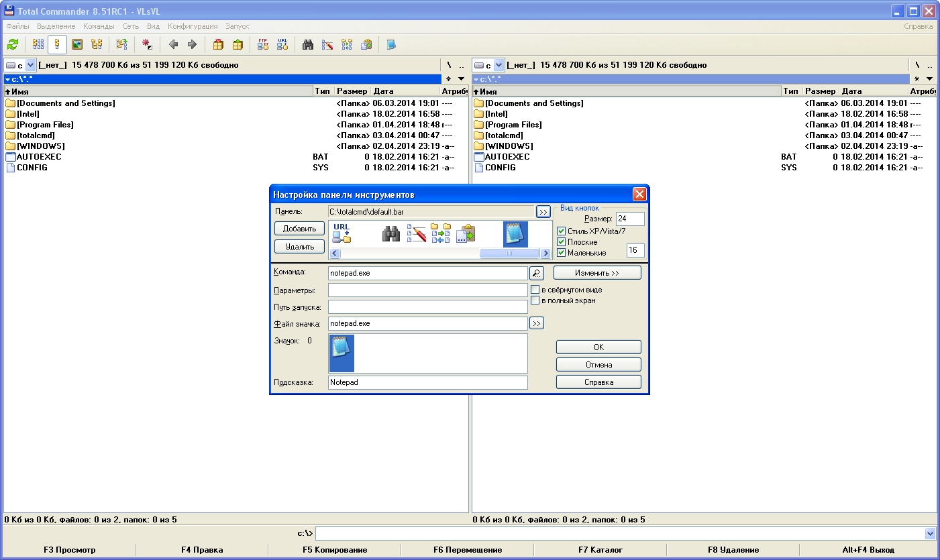This screenshot has width=940, height=560.
Task: Click F5 Копирование function button
Action: [x=335, y=550]
